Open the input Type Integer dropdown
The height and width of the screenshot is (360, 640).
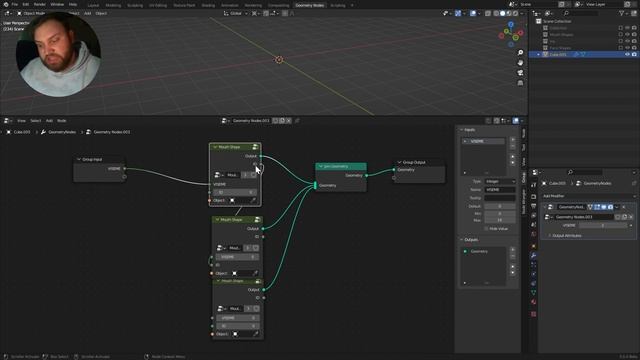[500, 181]
